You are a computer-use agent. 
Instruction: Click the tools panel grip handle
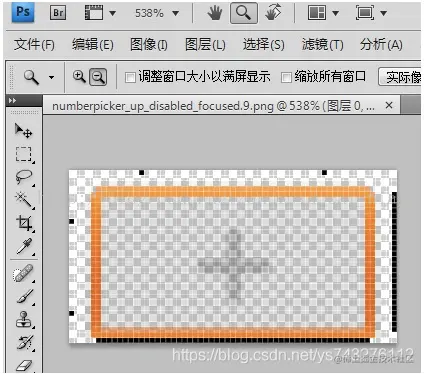click(24, 113)
